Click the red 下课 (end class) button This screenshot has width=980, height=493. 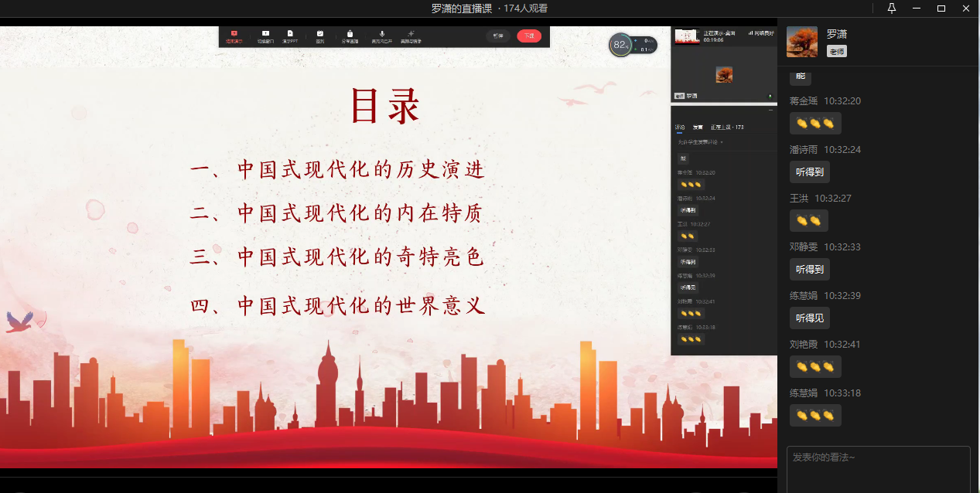pyautogui.click(x=529, y=36)
